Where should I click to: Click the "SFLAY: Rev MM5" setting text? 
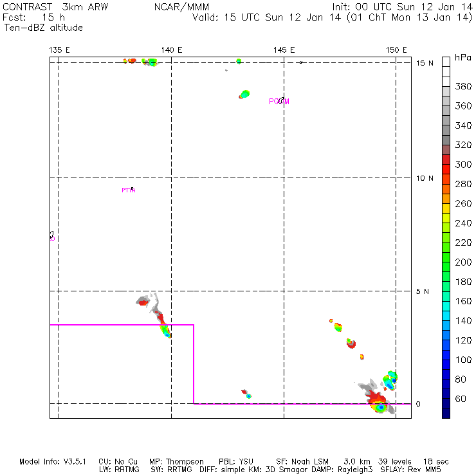[410, 470]
